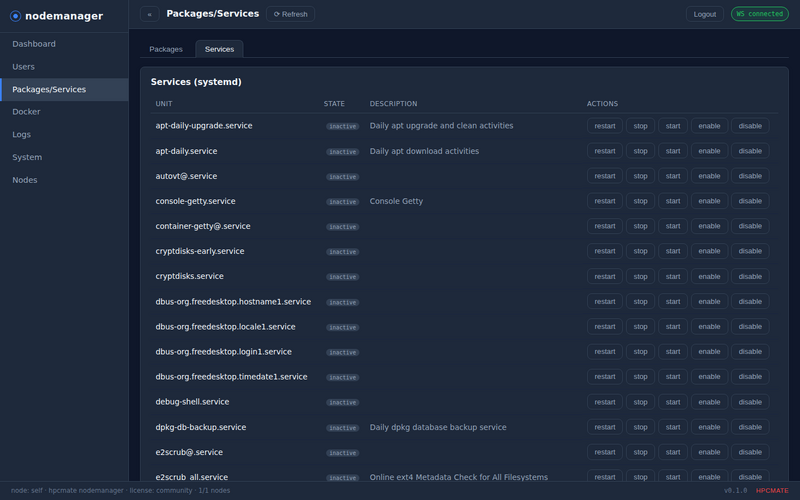The width and height of the screenshot is (800, 500).
Task: Restart apt-daily-upgrade.service
Action: [x=605, y=126]
